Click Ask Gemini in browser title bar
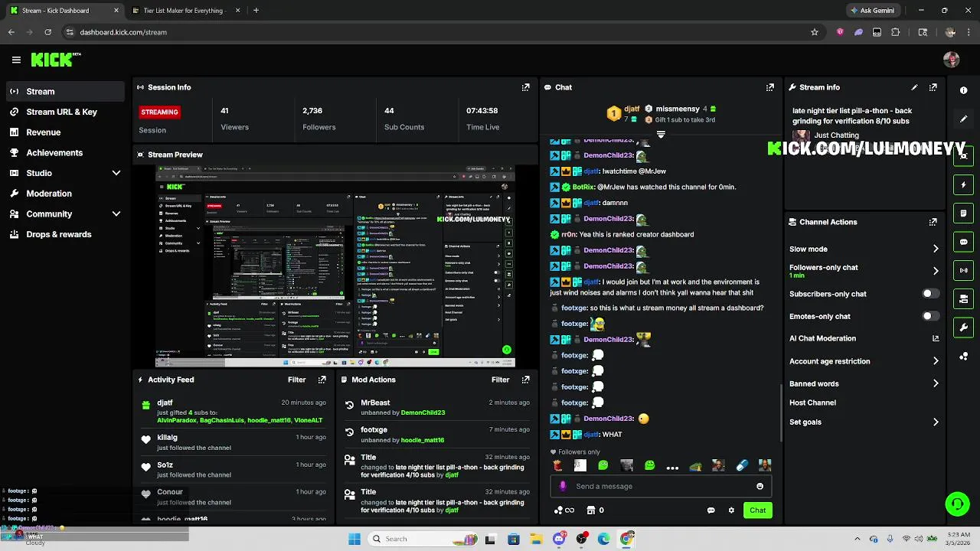This screenshot has height=551, width=980. [873, 11]
